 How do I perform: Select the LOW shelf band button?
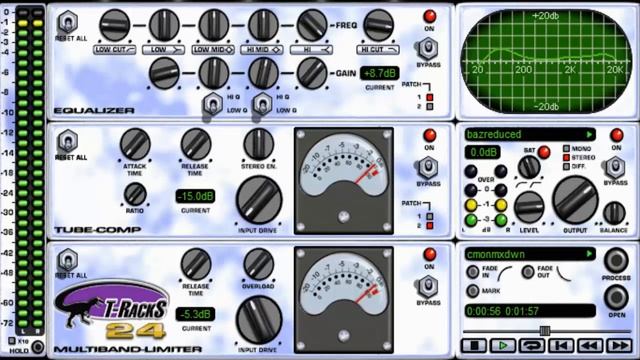coord(164,50)
